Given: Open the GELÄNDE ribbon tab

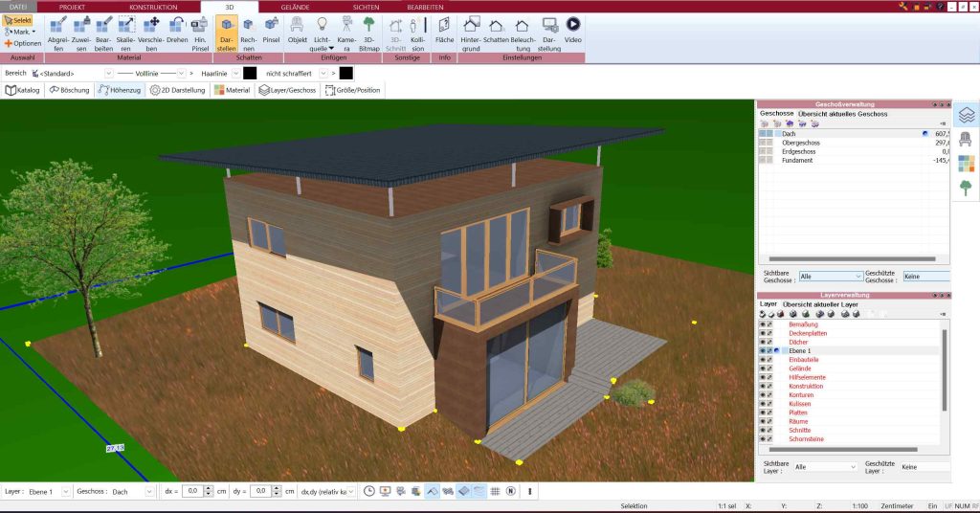Looking at the screenshot, I should click(295, 7).
